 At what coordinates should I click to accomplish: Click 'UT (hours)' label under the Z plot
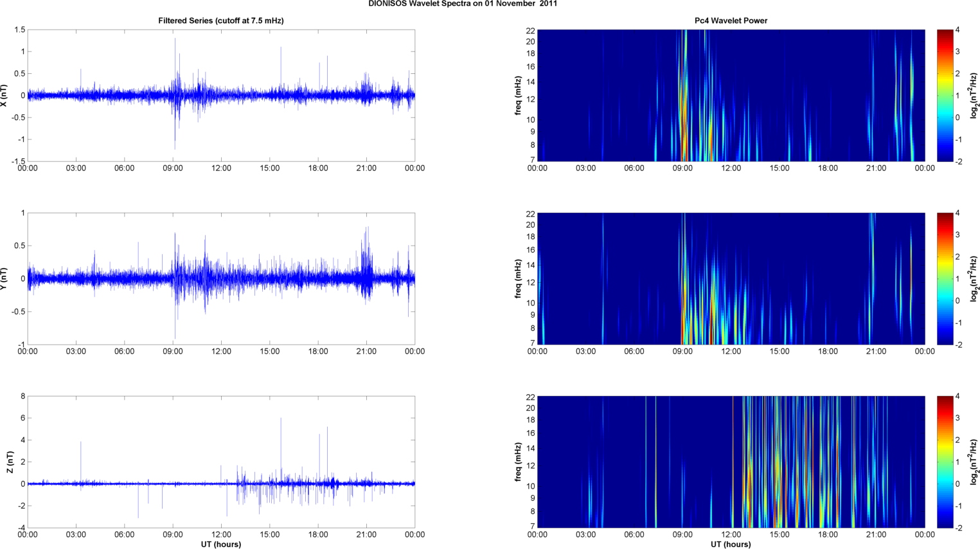pos(221,544)
